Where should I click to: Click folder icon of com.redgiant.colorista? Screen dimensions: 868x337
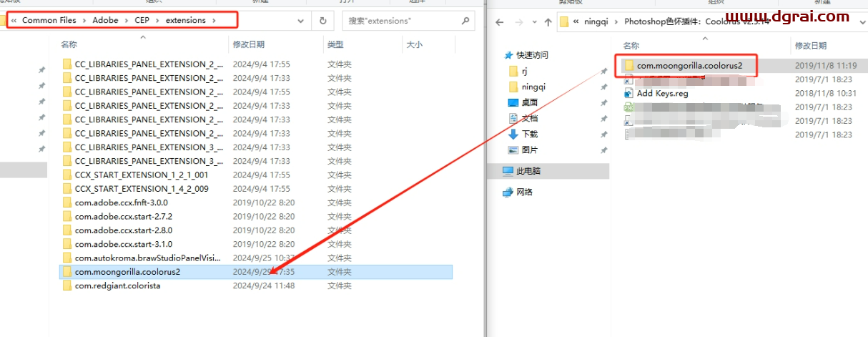click(67, 285)
